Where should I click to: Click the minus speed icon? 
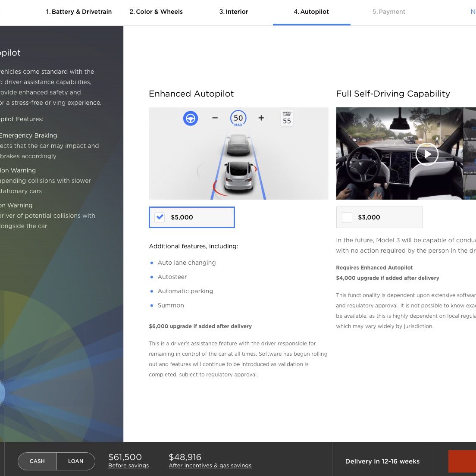215,118
